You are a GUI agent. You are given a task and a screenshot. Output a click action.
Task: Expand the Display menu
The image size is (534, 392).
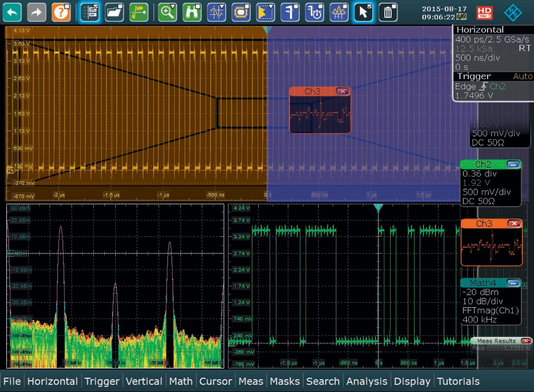click(412, 381)
